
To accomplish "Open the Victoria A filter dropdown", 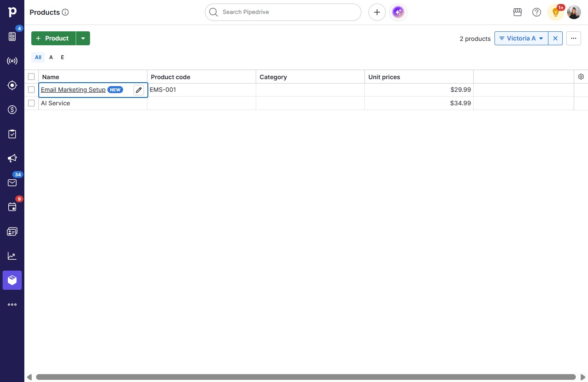I will [x=521, y=38].
